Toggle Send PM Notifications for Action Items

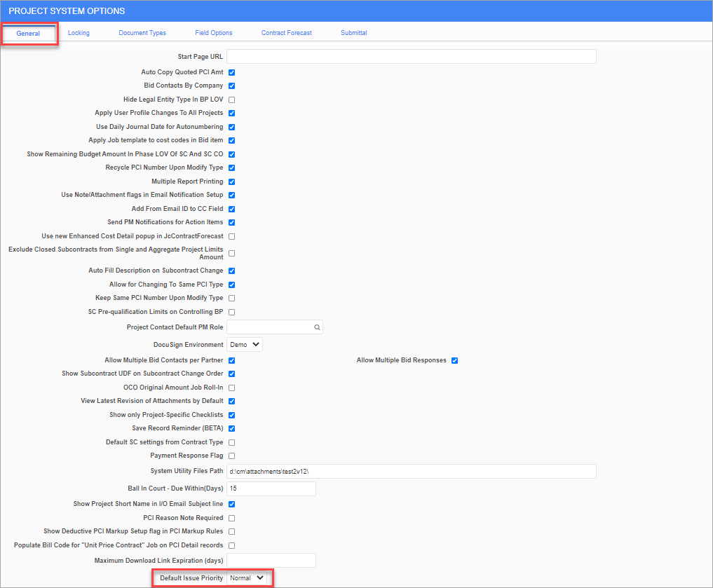pyautogui.click(x=232, y=222)
